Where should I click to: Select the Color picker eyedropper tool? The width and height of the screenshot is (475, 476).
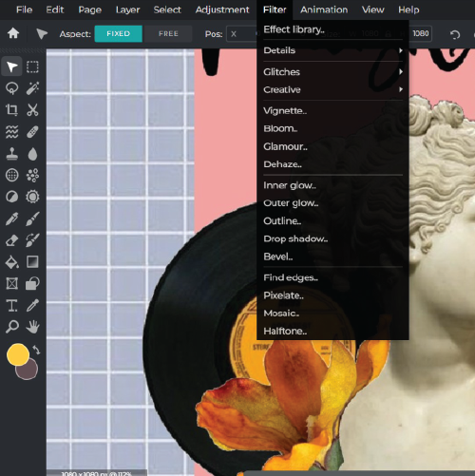click(x=32, y=305)
